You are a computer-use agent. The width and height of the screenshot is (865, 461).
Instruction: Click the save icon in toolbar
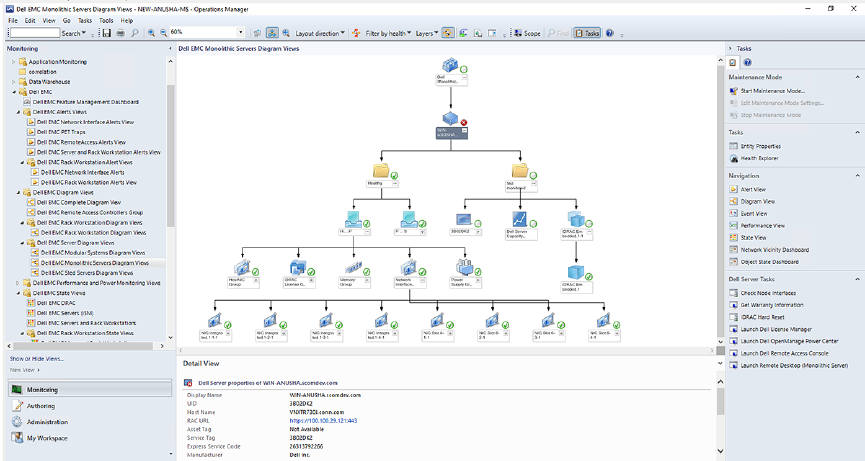click(x=107, y=33)
